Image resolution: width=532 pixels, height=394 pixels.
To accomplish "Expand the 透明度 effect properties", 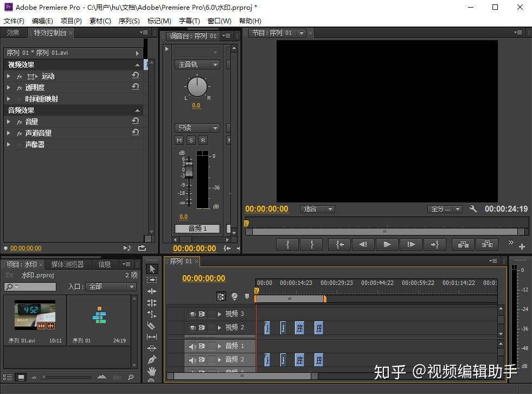I will click(9, 87).
